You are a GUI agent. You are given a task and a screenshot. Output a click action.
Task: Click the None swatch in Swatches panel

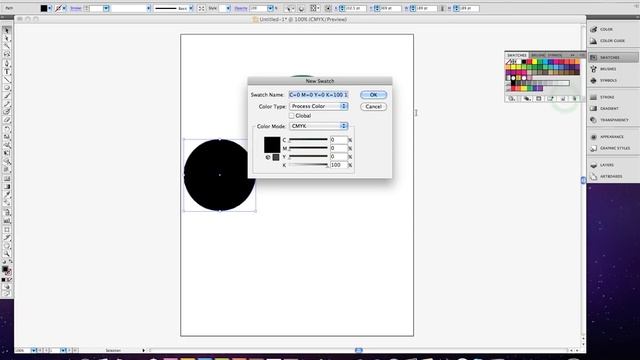pos(509,62)
